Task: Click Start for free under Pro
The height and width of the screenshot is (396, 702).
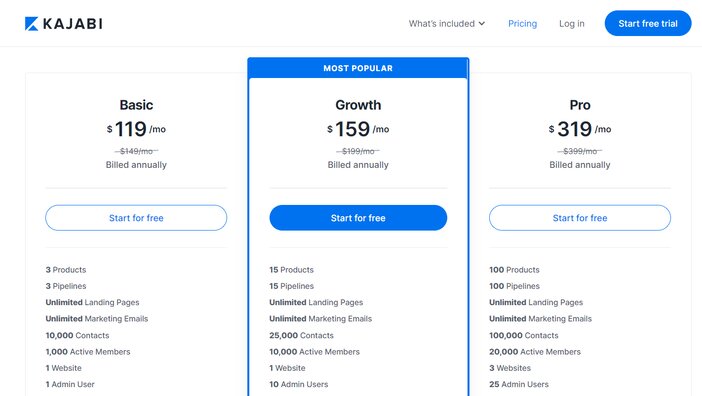Action: (x=580, y=218)
